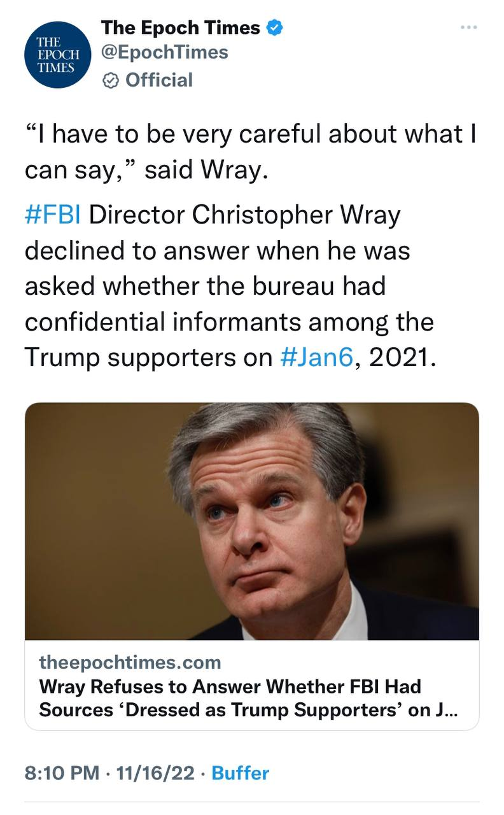504x815 pixels.
Task: Open the @EpochTimes handle
Action: 164,52
